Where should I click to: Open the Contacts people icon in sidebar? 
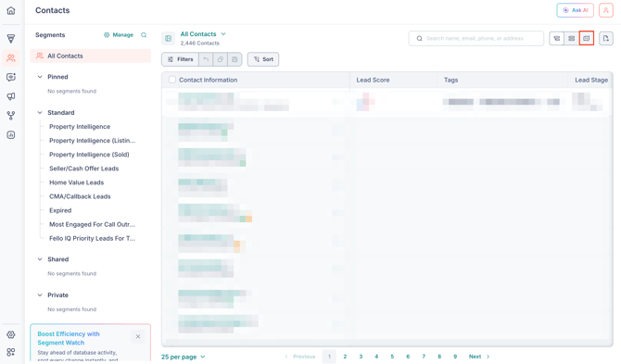11,58
